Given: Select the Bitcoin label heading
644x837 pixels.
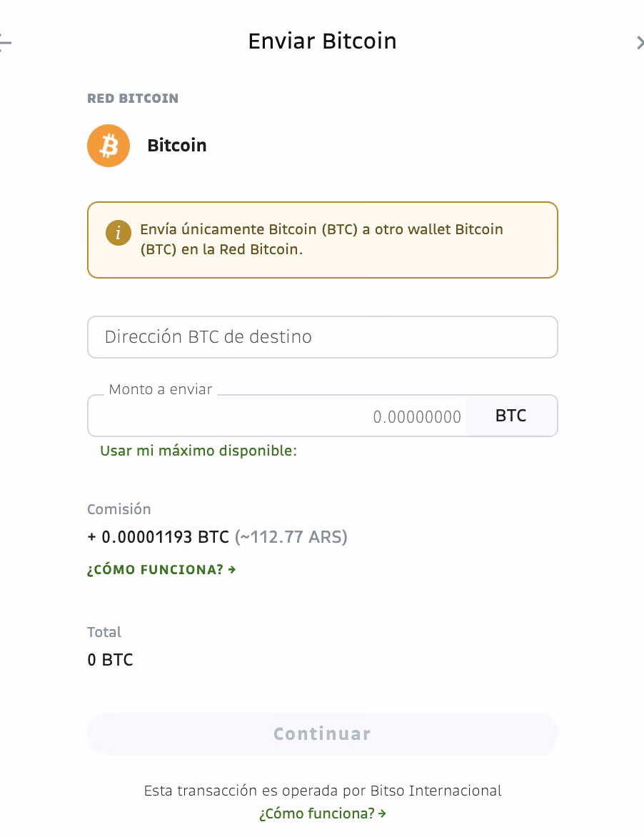Looking at the screenshot, I should [176, 145].
